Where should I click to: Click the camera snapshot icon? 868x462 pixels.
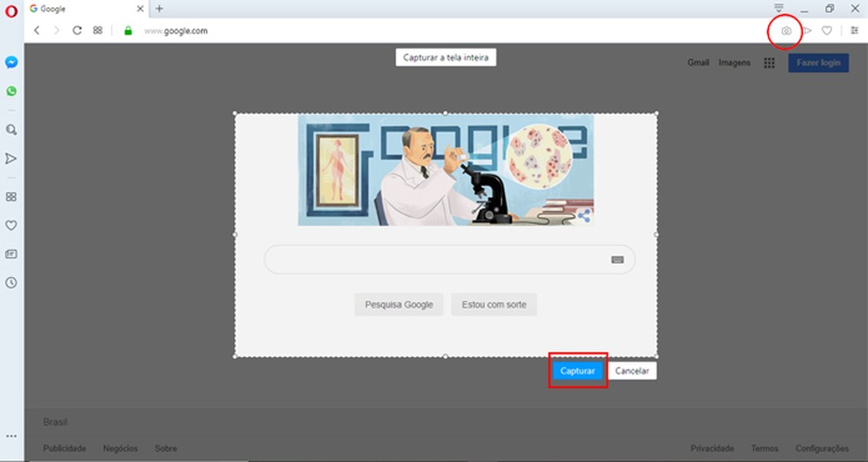point(786,31)
